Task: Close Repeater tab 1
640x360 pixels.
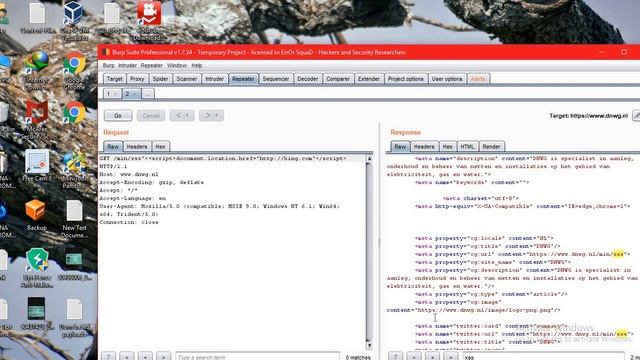Action: pos(116,94)
